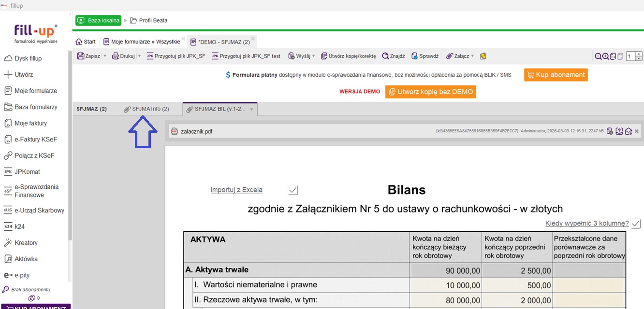This screenshot has height=309, width=644.
Task: Click the zoom in magnifier icon
Action: click(605, 56)
